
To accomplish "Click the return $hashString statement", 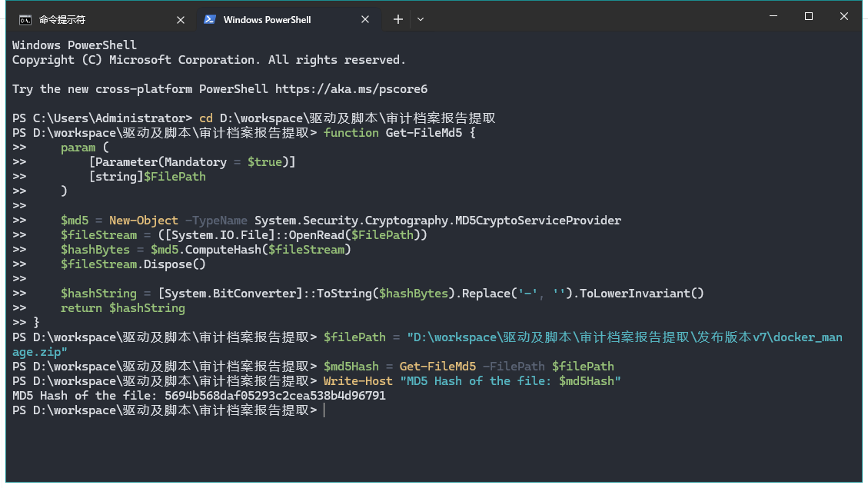I will click(123, 308).
